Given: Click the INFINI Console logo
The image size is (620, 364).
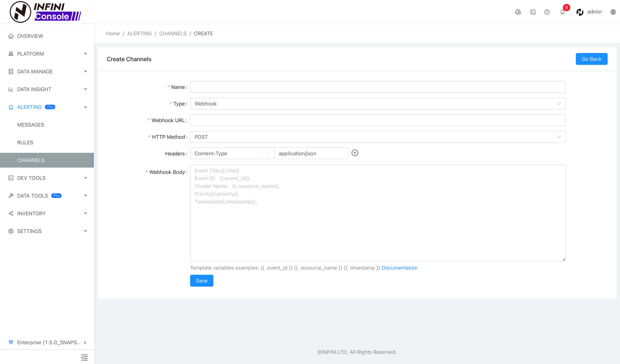Looking at the screenshot, I should coord(45,12).
